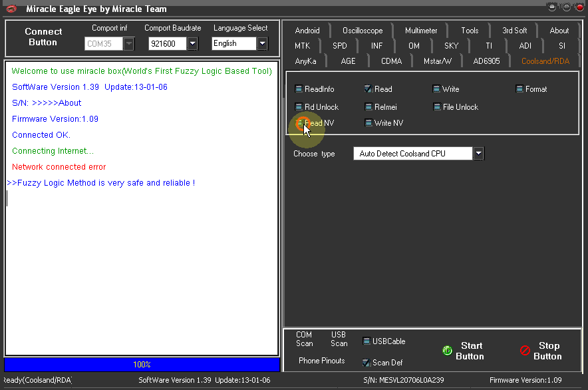Image resolution: width=588 pixels, height=390 pixels.
Task: Switch to the Tools tab
Action: [x=470, y=31]
